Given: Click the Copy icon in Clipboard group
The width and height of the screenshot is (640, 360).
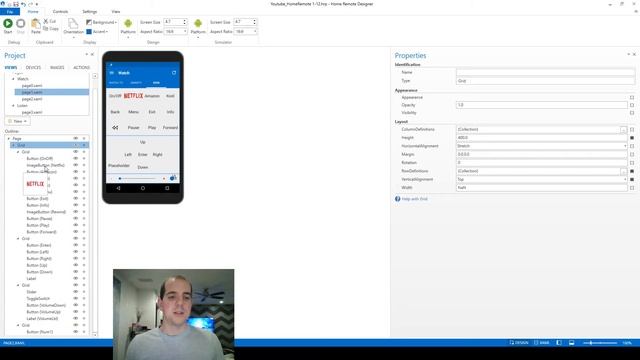Looking at the screenshot, I should coord(46,29).
